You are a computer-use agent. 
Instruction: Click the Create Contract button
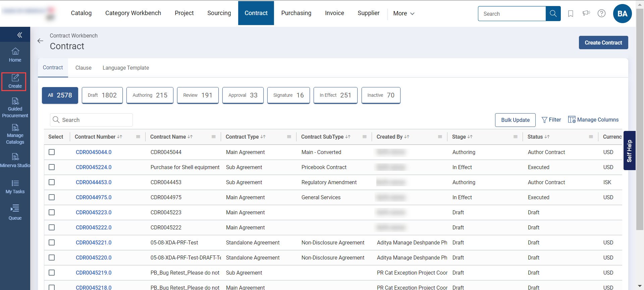(603, 43)
